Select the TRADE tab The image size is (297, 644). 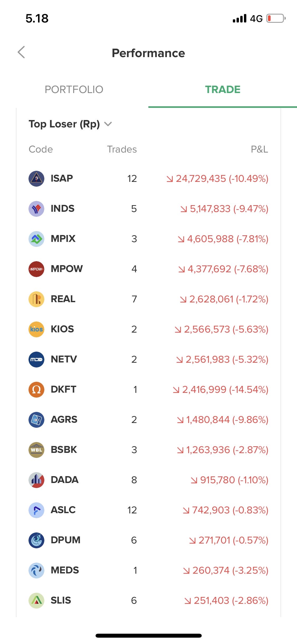pos(223,90)
